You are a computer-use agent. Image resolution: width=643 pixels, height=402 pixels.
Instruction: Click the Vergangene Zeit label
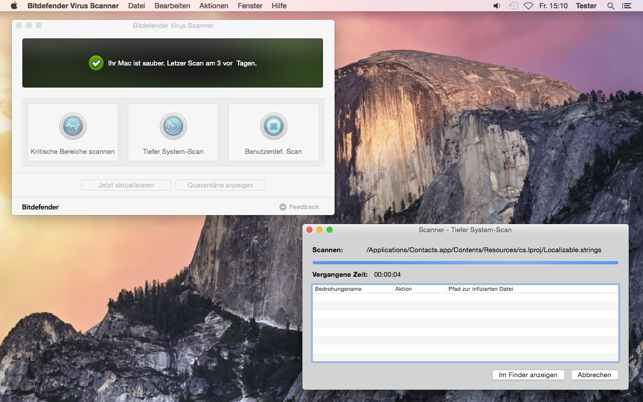[x=340, y=274]
